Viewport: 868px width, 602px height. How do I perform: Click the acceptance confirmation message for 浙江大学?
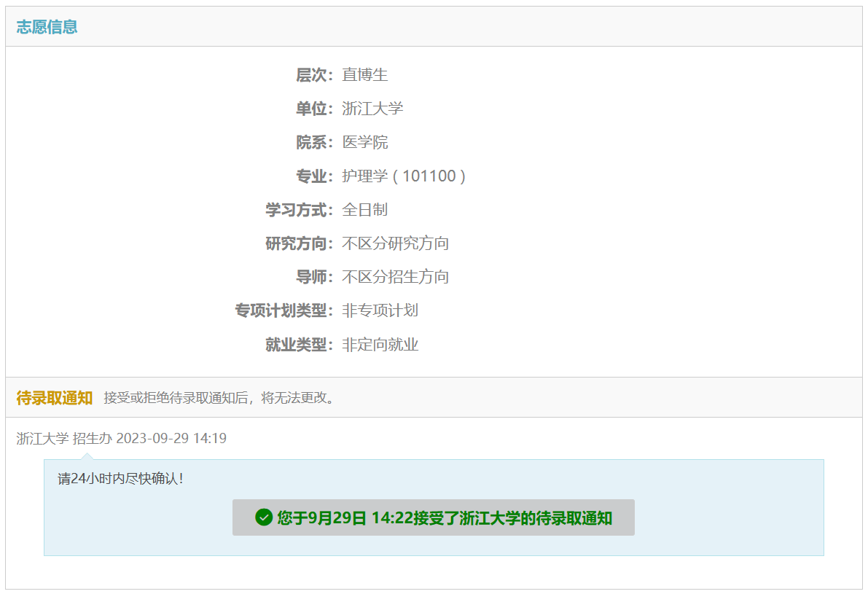pyautogui.click(x=444, y=518)
